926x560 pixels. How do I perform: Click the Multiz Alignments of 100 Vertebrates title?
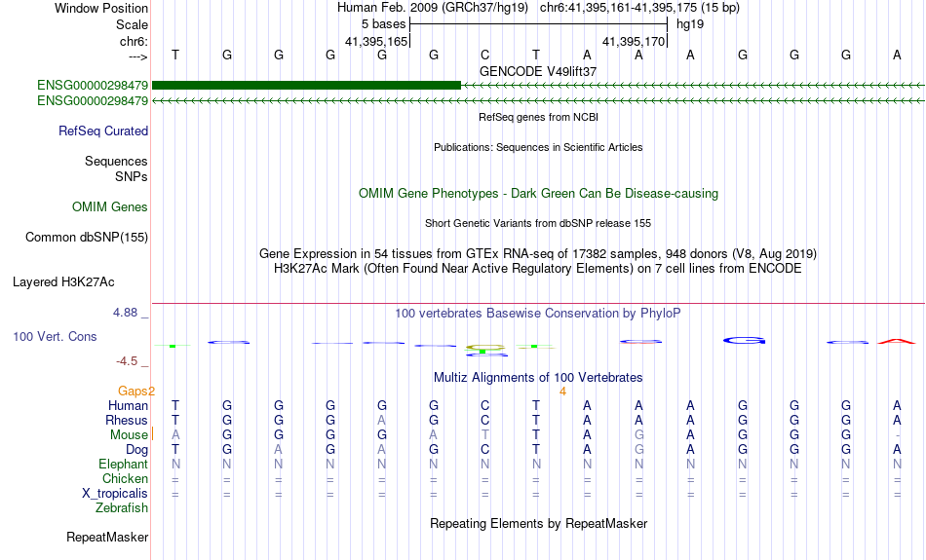[x=538, y=378]
